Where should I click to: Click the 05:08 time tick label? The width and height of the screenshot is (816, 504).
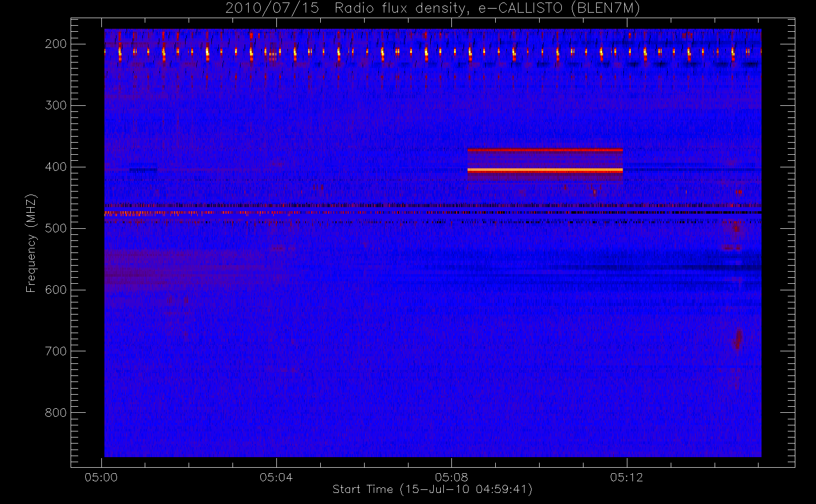(451, 477)
